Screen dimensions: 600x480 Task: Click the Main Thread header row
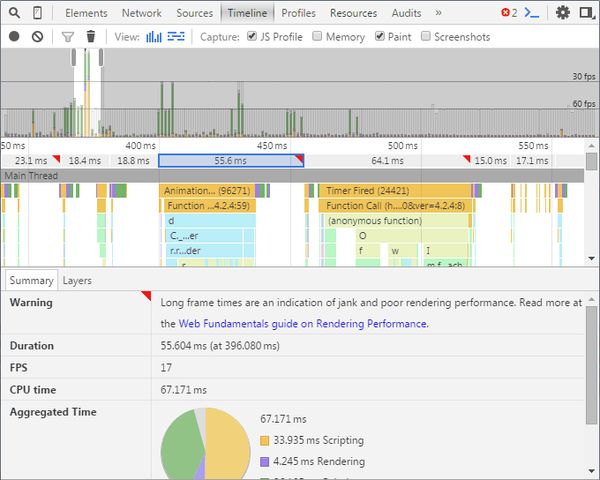[292, 176]
